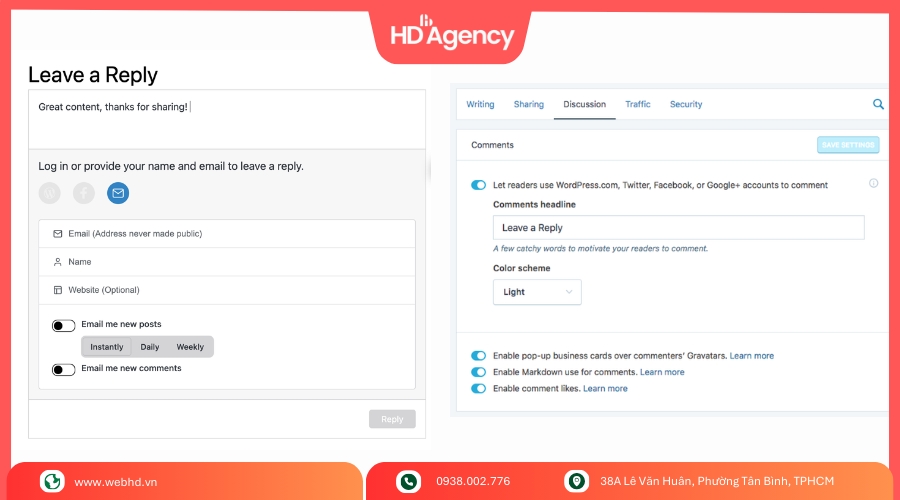Click the Comments headline input field
The width and height of the screenshot is (900, 500).
(678, 228)
